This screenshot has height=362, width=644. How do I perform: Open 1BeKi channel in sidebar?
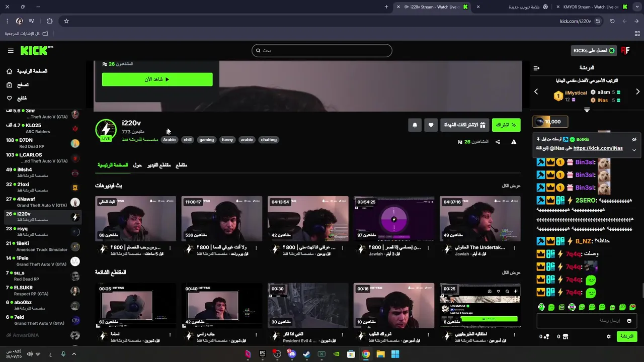(42, 246)
